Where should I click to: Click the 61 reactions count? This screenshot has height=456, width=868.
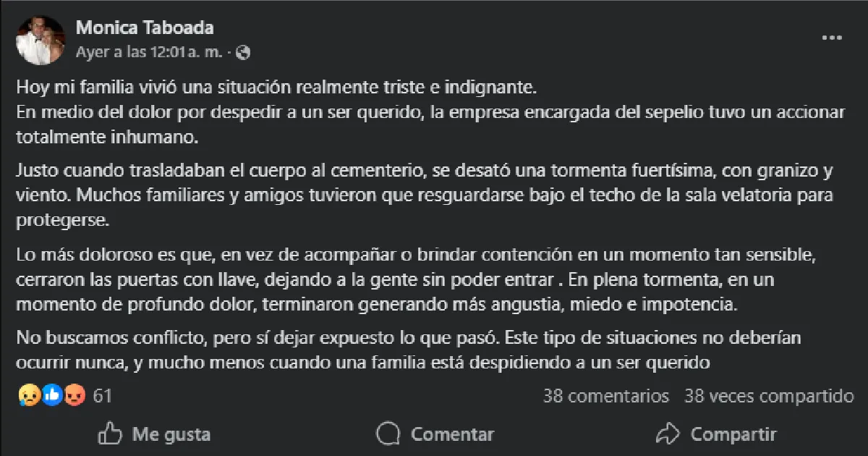coord(101,394)
